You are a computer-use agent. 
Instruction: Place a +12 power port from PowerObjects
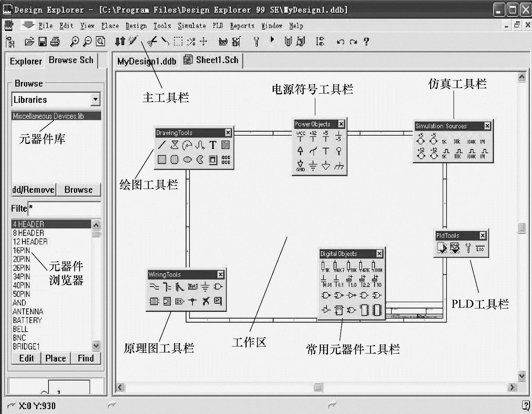click(x=313, y=136)
